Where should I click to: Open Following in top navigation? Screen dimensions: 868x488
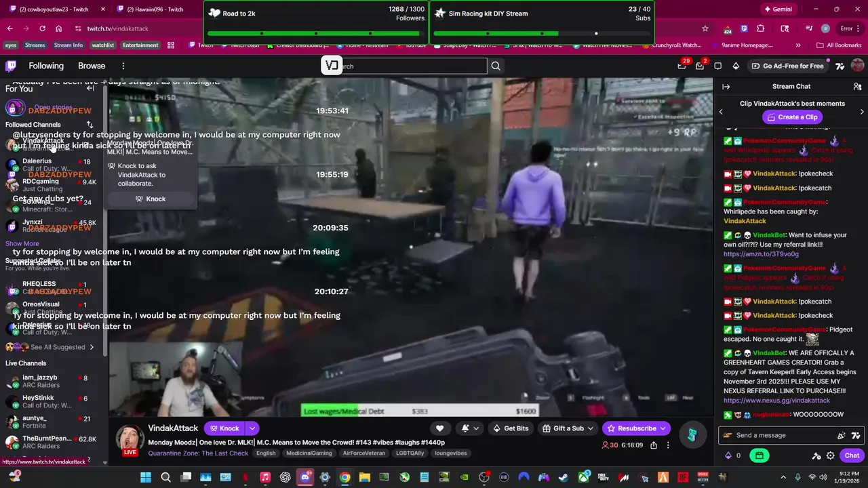point(46,66)
